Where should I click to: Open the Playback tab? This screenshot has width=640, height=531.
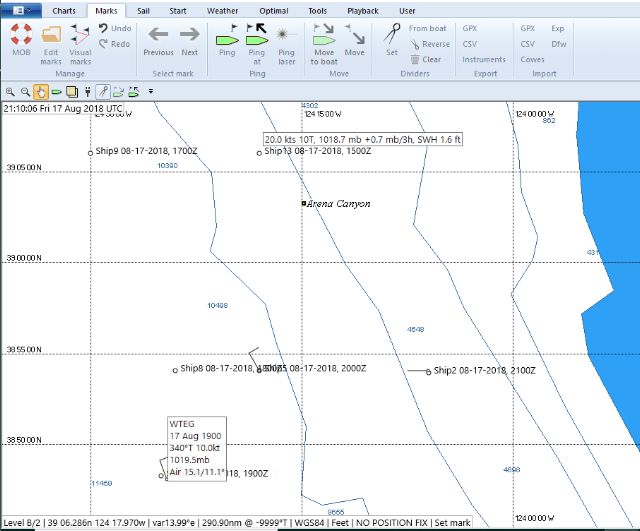[363, 11]
